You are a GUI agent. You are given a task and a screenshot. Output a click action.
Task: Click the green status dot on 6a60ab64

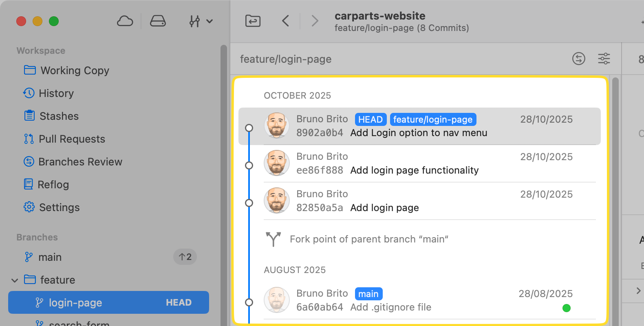point(566,308)
